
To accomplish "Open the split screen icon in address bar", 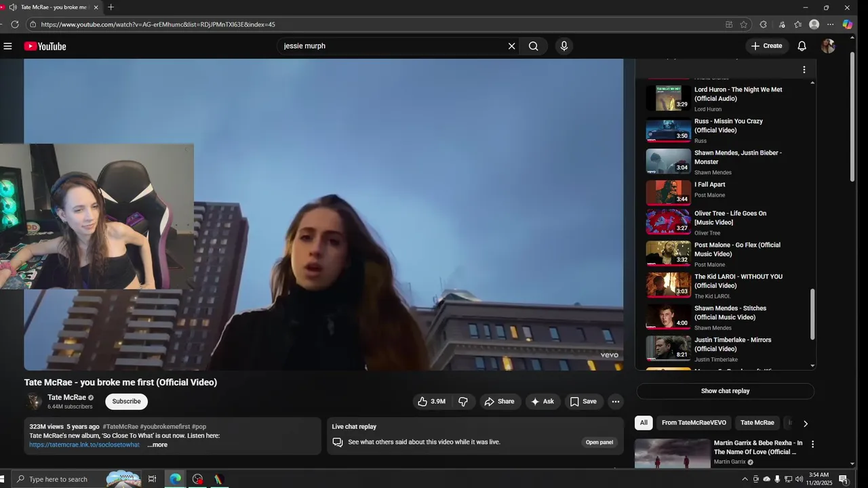I will click(x=729, y=24).
